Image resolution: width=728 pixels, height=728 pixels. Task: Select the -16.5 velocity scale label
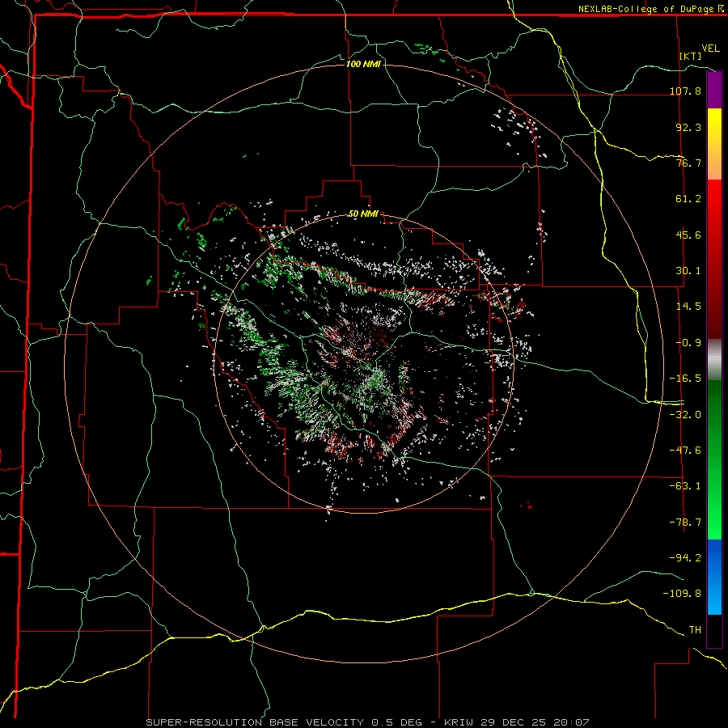click(x=685, y=379)
